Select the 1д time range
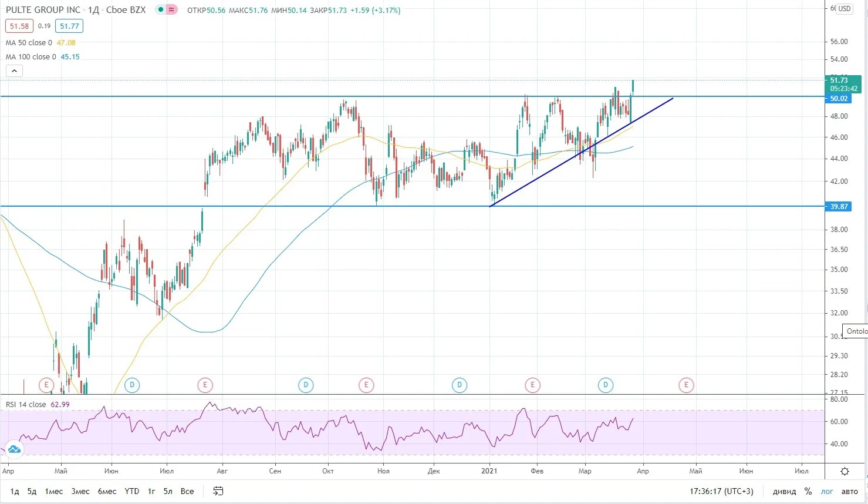The image size is (868, 504). (15, 491)
